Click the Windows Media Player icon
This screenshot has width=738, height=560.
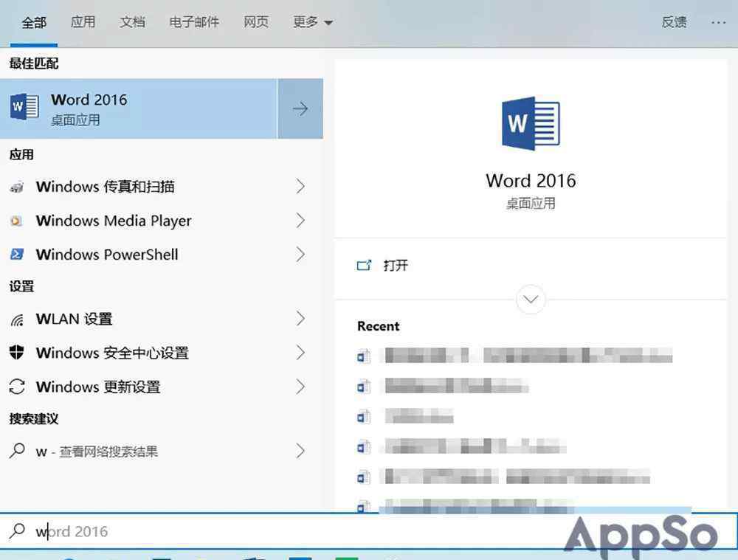(17, 221)
